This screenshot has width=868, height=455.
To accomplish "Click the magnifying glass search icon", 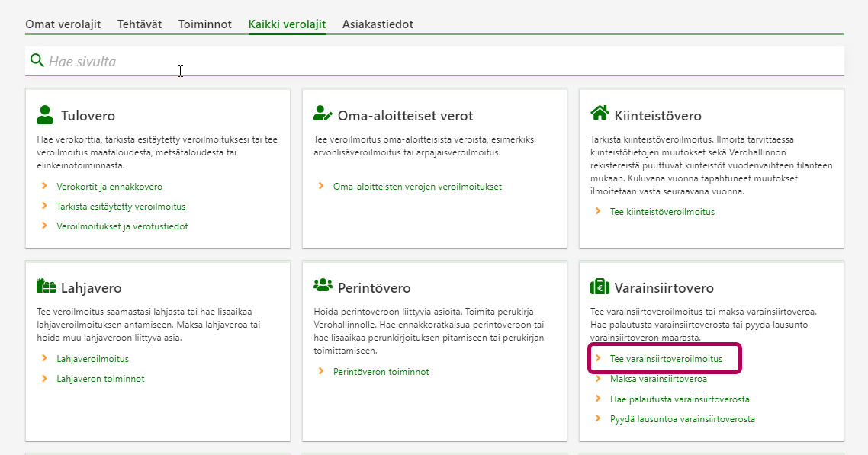I will 37,60.
